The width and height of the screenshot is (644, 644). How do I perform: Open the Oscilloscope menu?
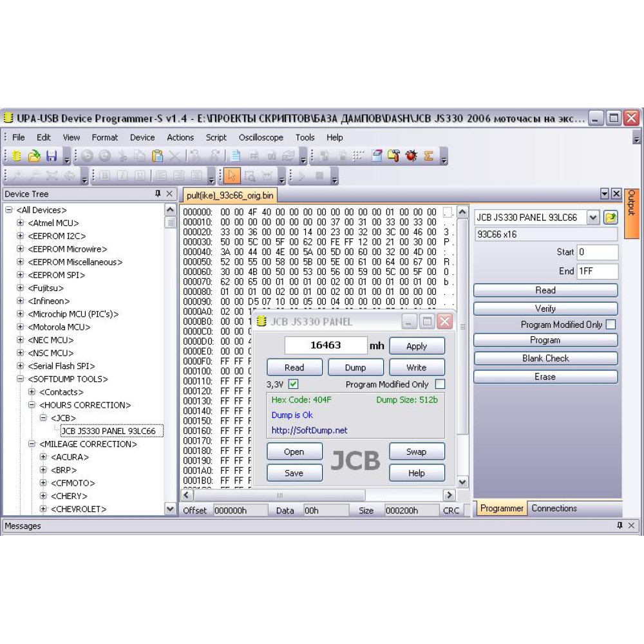pos(261,137)
